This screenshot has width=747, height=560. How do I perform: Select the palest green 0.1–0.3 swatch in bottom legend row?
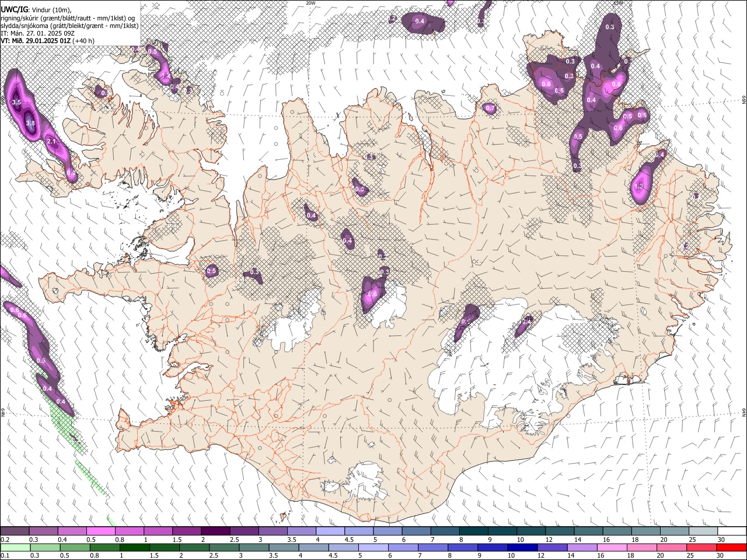(x=15, y=547)
